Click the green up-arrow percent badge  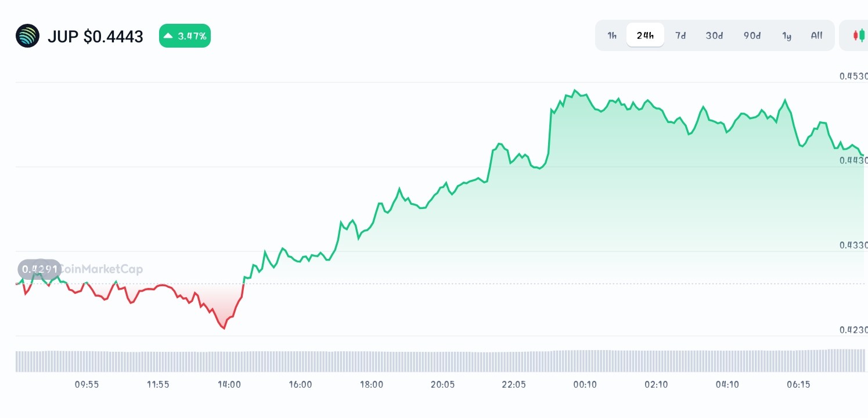185,36
